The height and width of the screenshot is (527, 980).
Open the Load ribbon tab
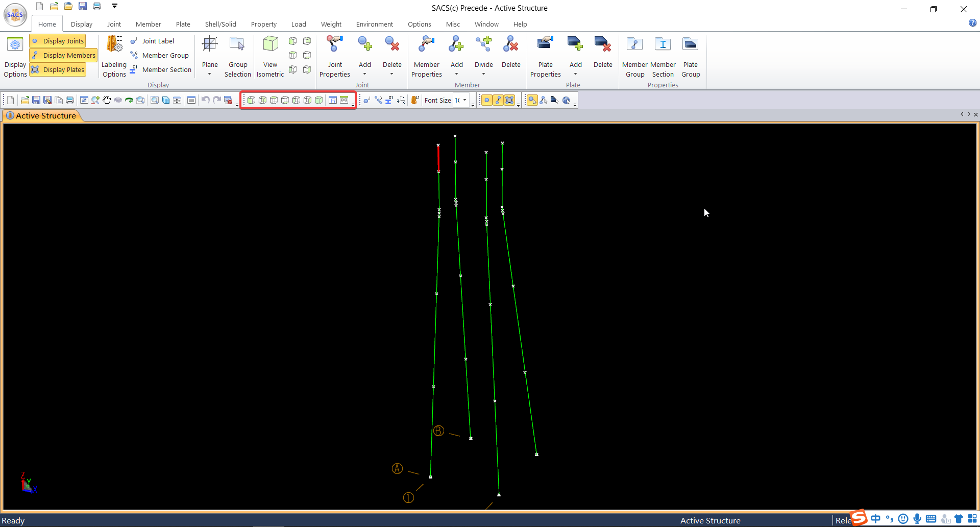[x=299, y=24]
